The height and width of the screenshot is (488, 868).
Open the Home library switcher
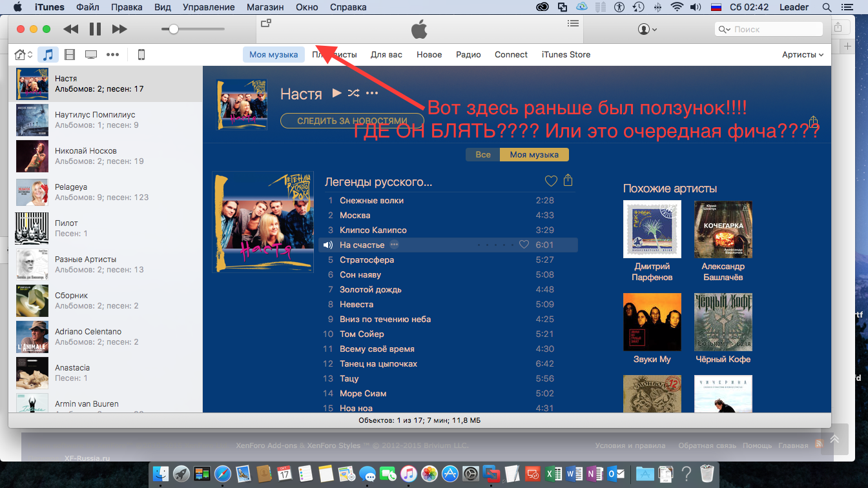click(x=23, y=55)
